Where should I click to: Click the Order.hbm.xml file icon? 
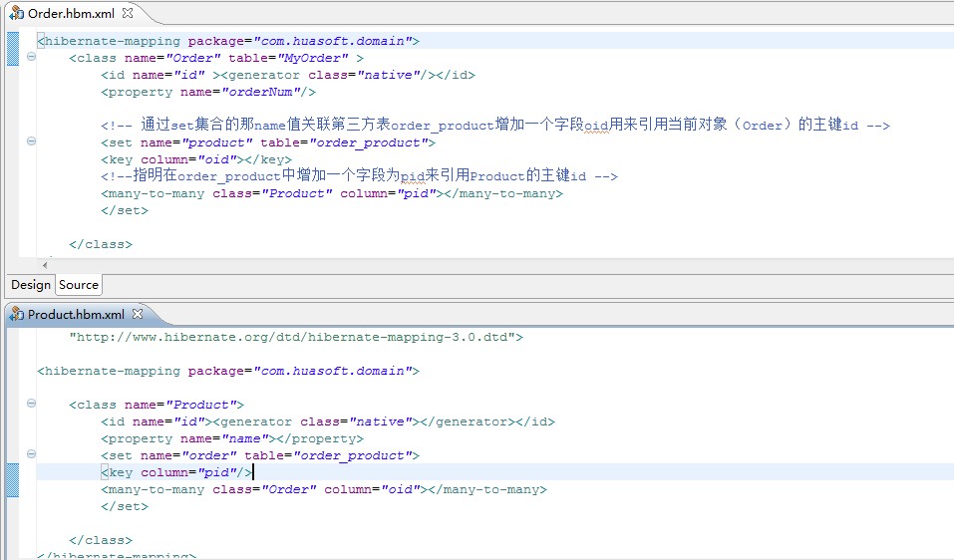point(17,13)
